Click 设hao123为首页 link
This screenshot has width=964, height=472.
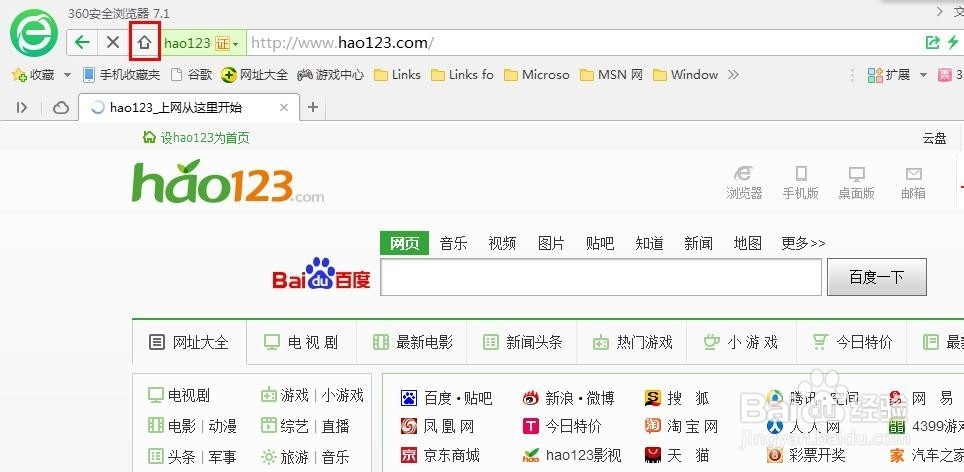coord(196,138)
